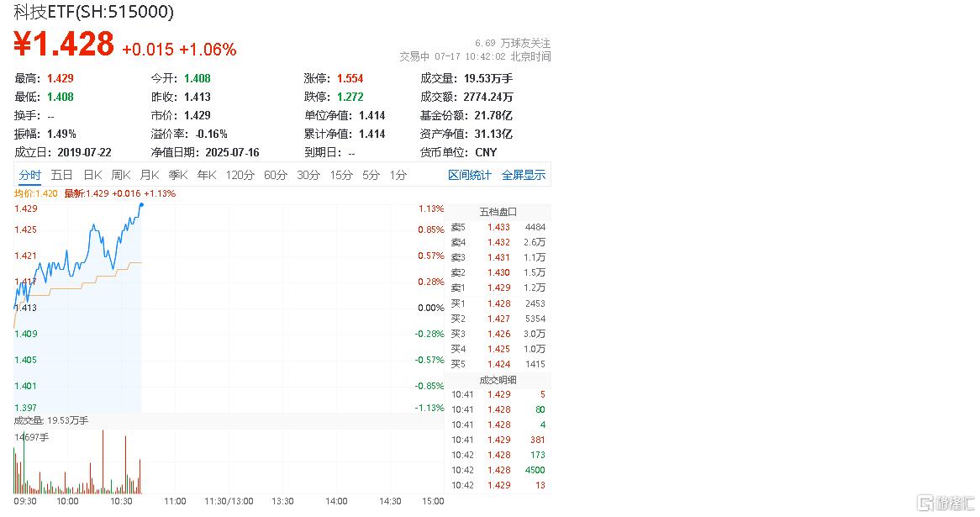
Task: Select the 卖4 order row 1.432
Action: [498, 242]
